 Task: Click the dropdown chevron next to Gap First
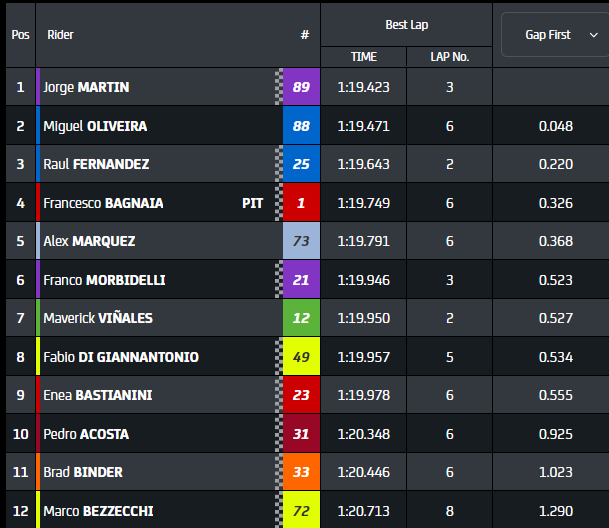click(593, 35)
